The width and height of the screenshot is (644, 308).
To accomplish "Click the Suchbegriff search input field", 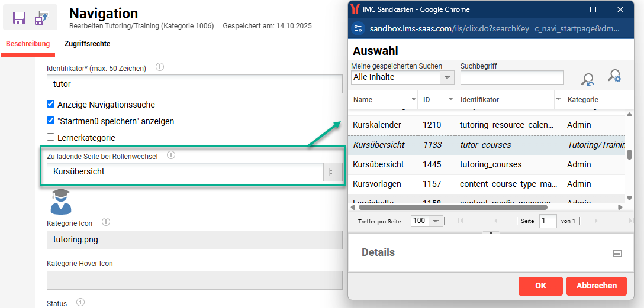I will 512,77.
